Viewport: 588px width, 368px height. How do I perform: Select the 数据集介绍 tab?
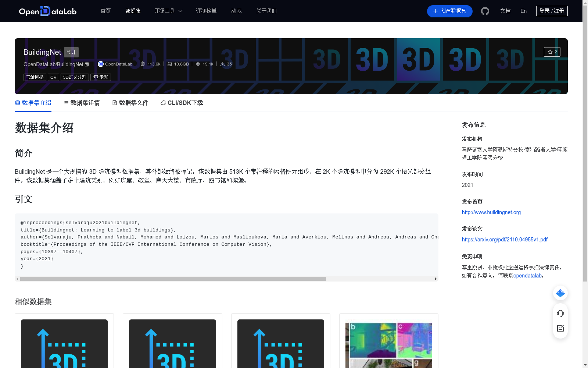coord(33,103)
